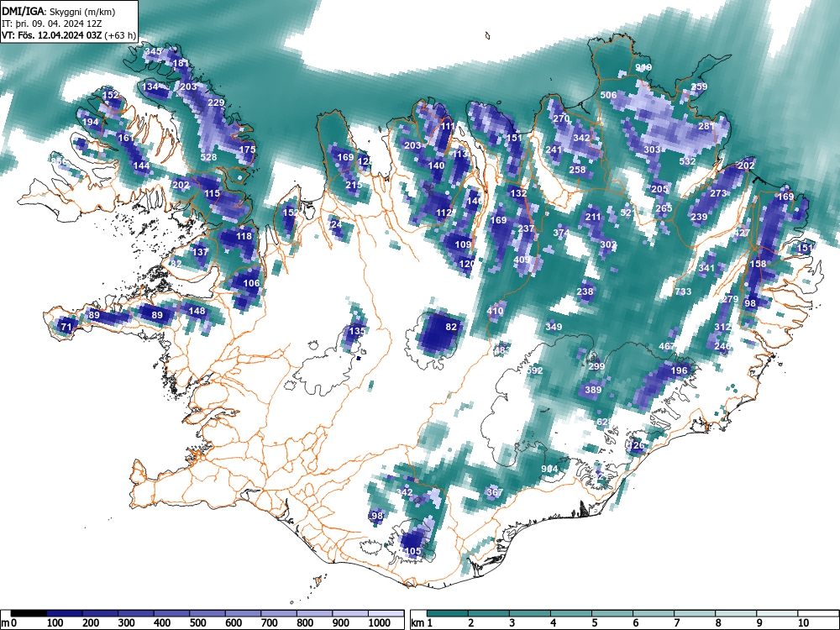
Task: Click the visibility value 528
Action: pyautogui.click(x=208, y=157)
